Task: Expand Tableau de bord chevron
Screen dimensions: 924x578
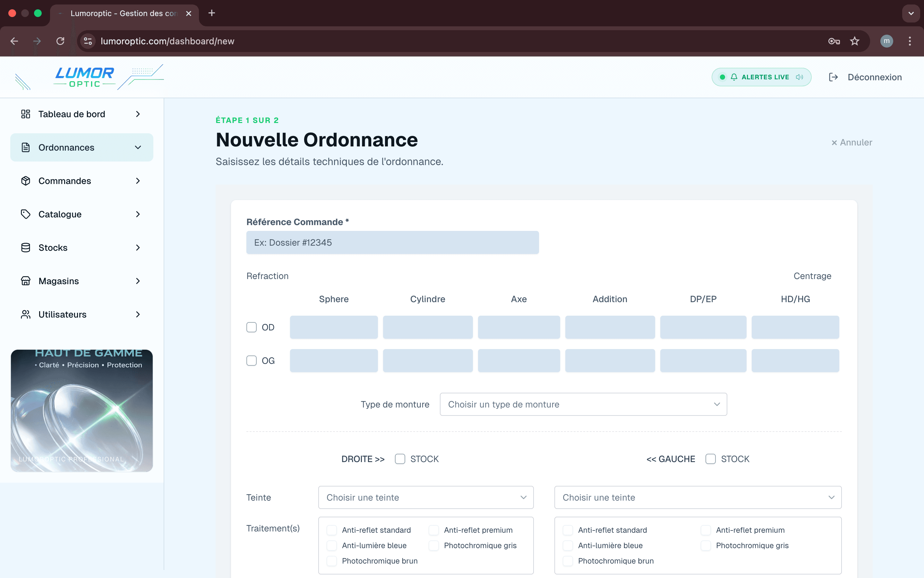Action: (138, 114)
